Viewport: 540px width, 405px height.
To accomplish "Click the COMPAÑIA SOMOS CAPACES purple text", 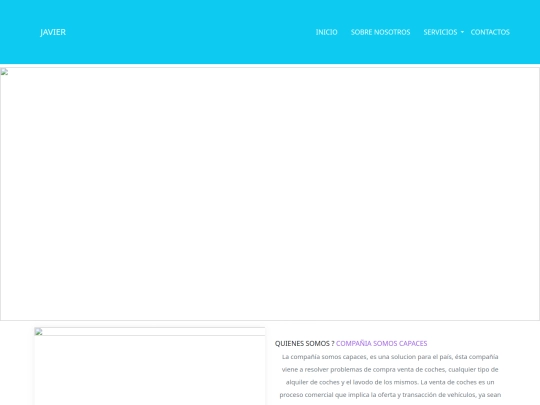I will pyautogui.click(x=382, y=343).
